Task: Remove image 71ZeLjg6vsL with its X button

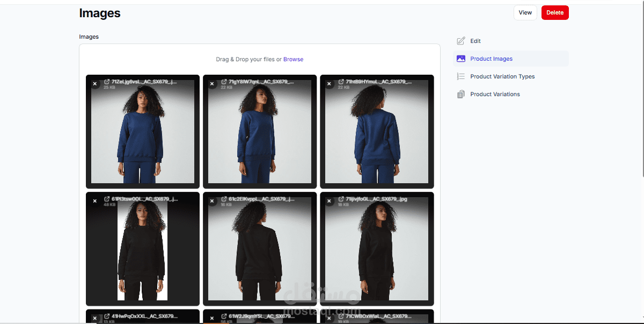Action: pyautogui.click(x=95, y=84)
